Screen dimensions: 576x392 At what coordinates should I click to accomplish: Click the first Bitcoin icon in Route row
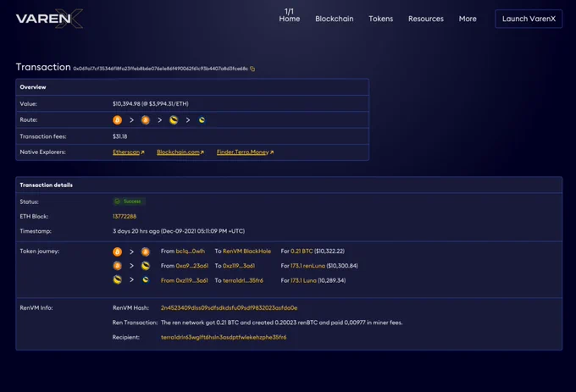(117, 120)
